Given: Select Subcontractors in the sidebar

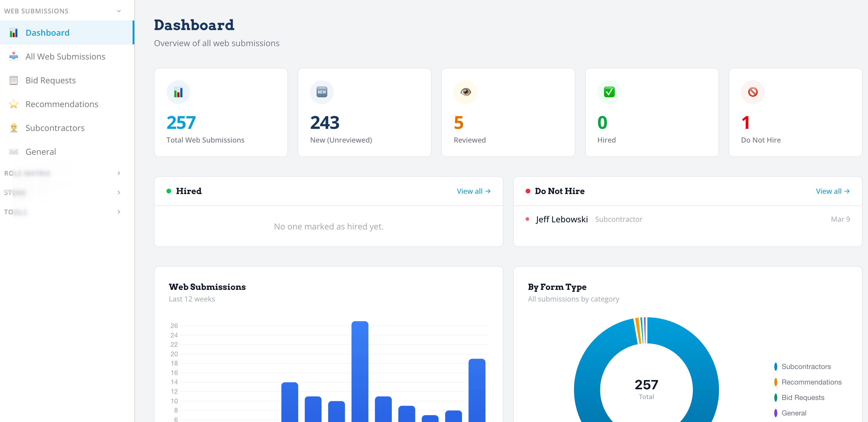Looking at the screenshot, I should (x=67, y=128).
